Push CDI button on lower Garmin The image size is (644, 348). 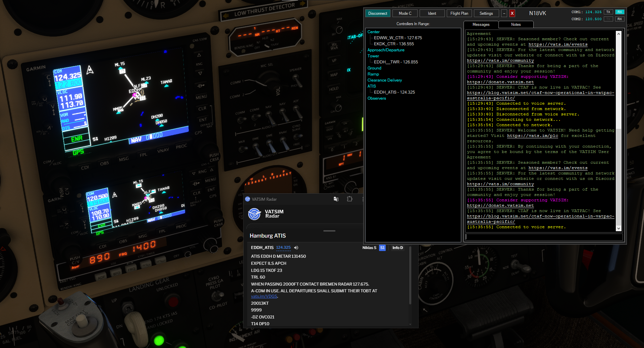click(103, 246)
